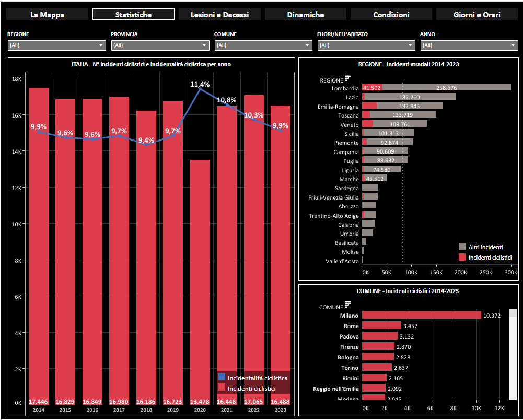
Task: Open the ANNO filter dropdown
Action: [x=469, y=45]
